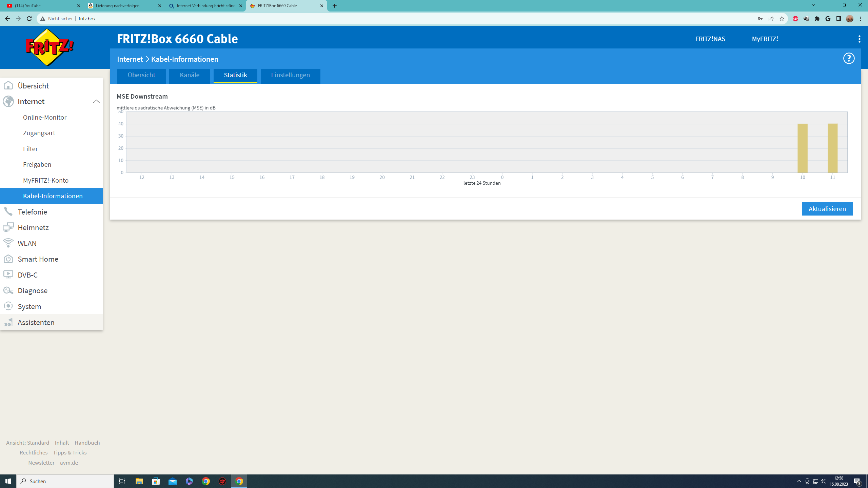The width and height of the screenshot is (868, 488).
Task: Click the Internet globe icon
Action: 8,101
